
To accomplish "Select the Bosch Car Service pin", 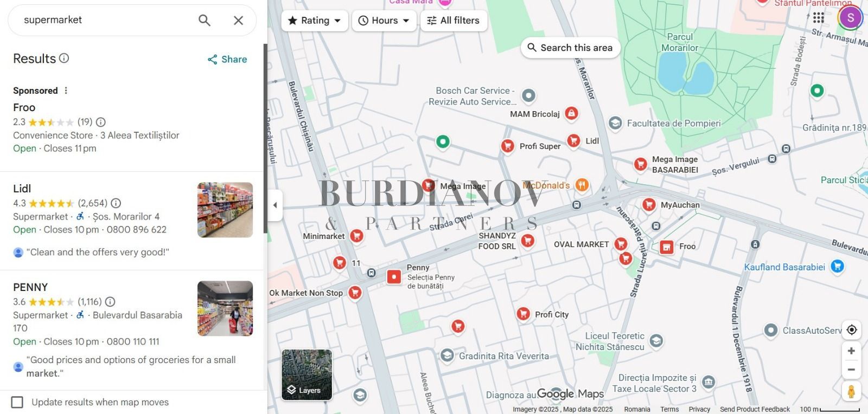I will pyautogui.click(x=528, y=96).
